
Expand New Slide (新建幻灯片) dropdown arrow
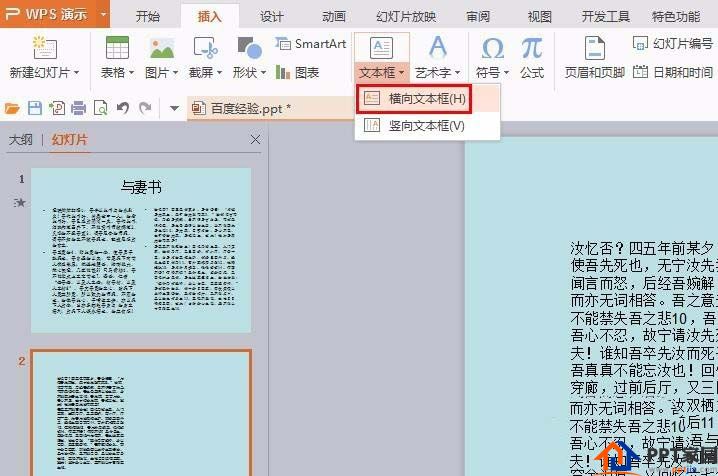pos(76,72)
